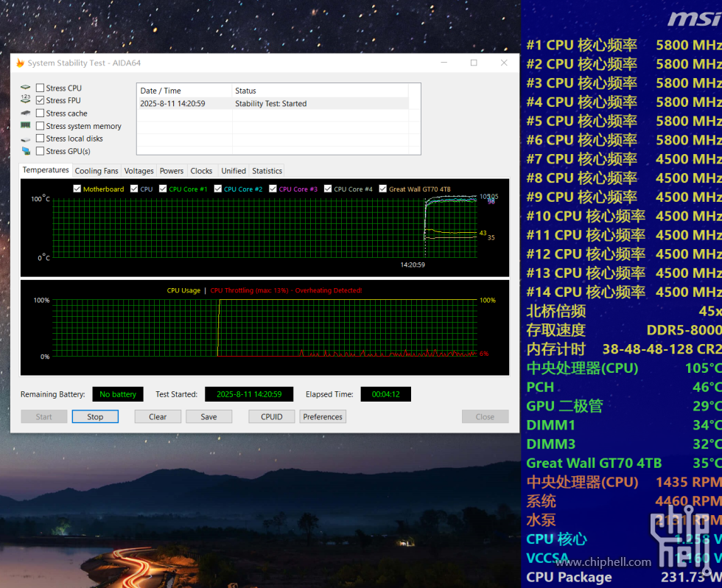Open the Voltages tab
The height and width of the screenshot is (588, 722).
pos(139,171)
